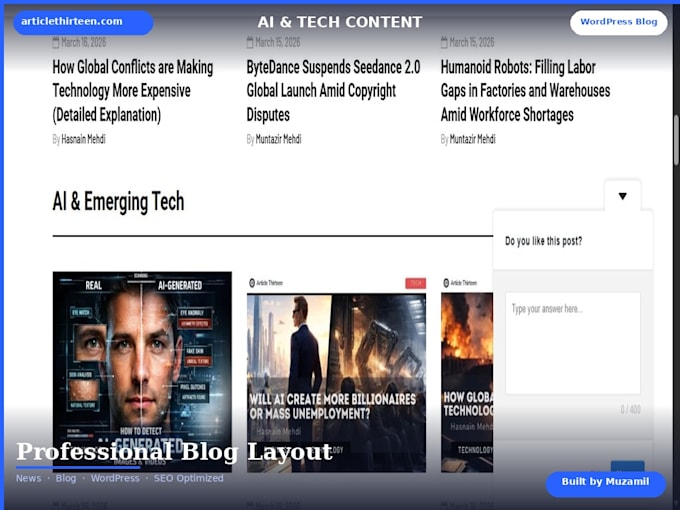Click the calendar icon above the ByteDance article

250,42
